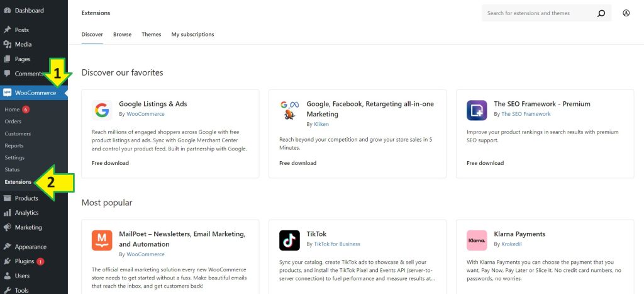Click in the extensions search field
Image resolution: width=644 pixels, height=294 pixels.
(x=538, y=13)
